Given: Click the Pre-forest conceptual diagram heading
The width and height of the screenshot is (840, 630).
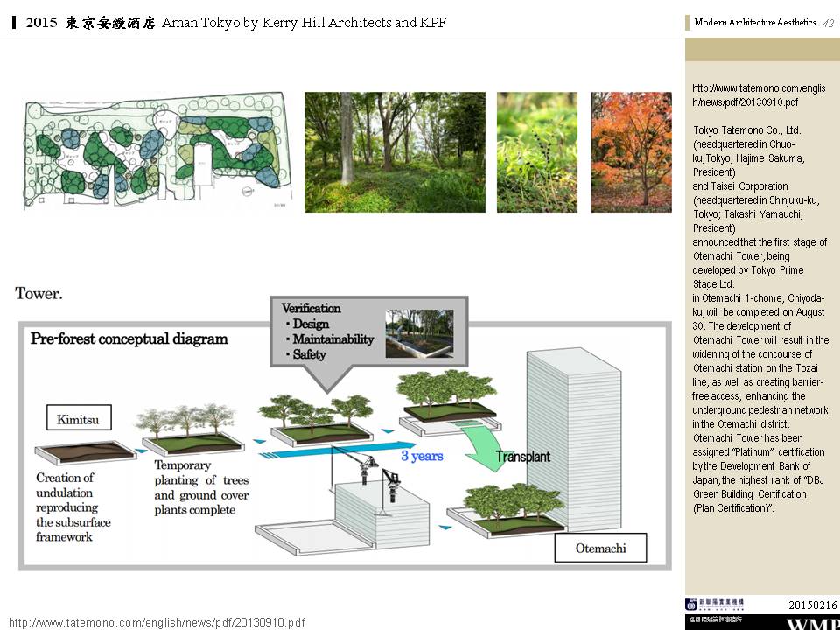Looking at the screenshot, I should click(x=129, y=339).
